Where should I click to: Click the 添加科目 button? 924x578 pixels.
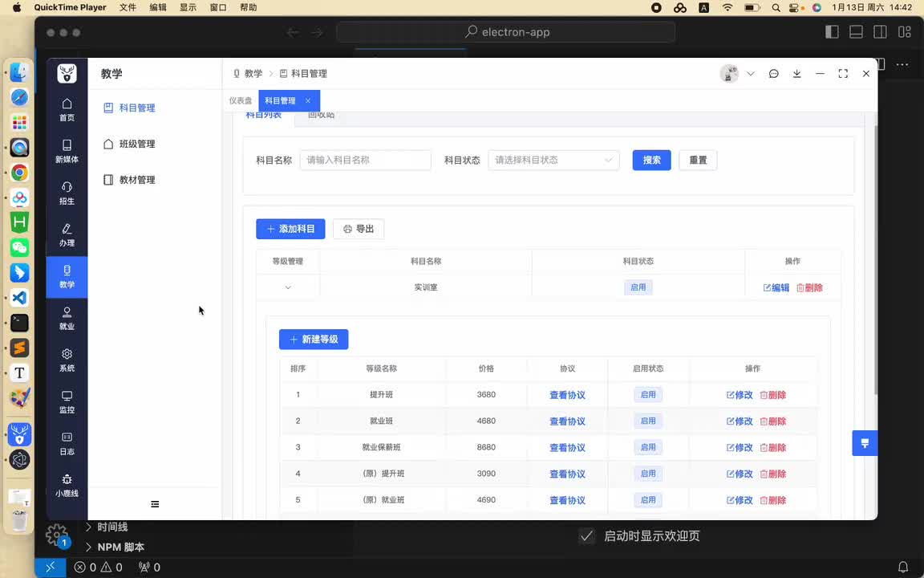(290, 229)
